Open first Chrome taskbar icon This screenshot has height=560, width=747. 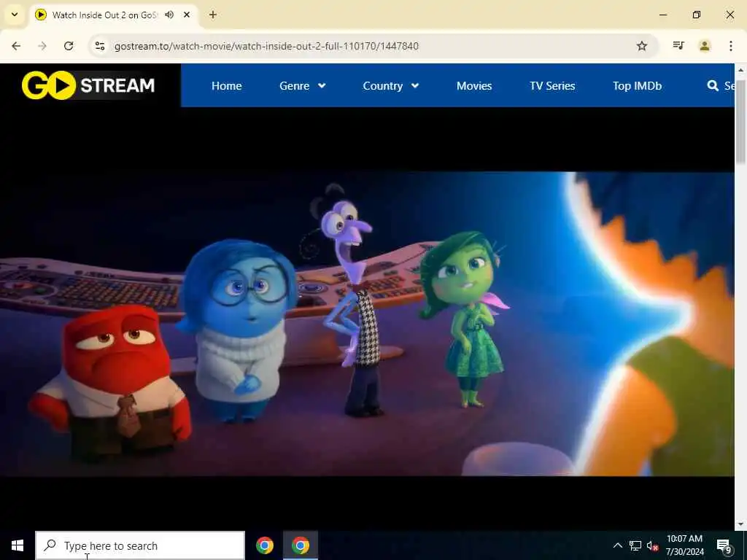coord(264,545)
